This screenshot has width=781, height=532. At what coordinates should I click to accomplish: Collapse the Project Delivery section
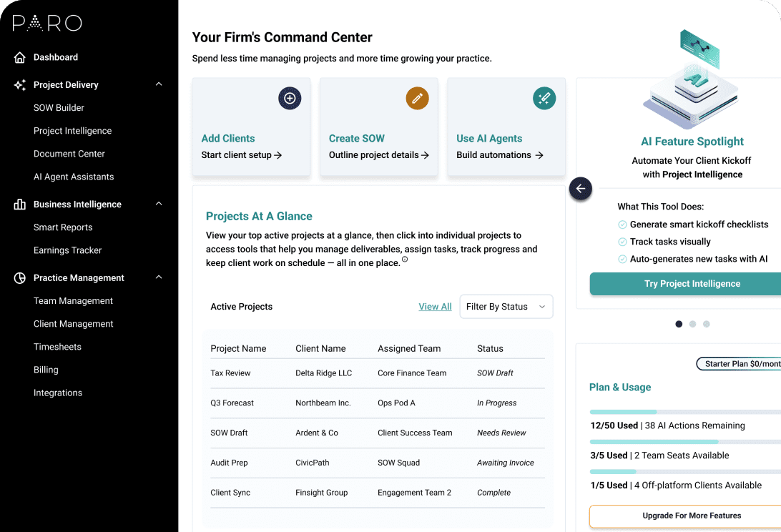click(x=158, y=84)
